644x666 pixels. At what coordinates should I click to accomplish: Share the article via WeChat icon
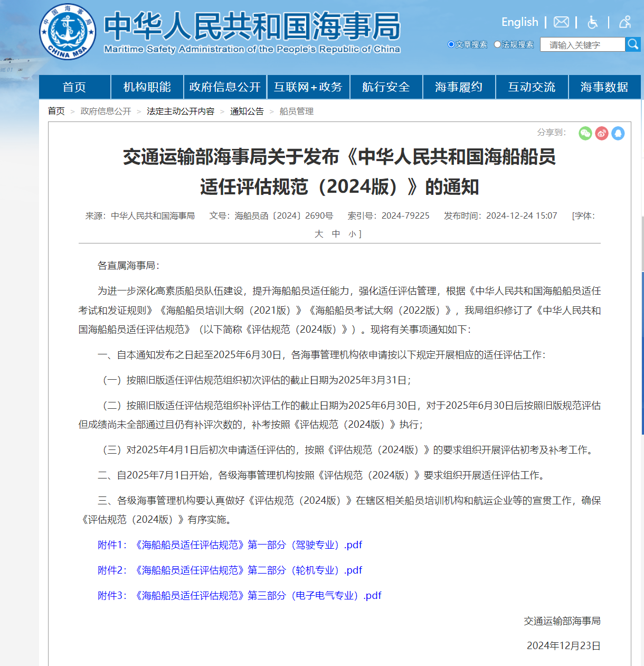pos(585,133)
